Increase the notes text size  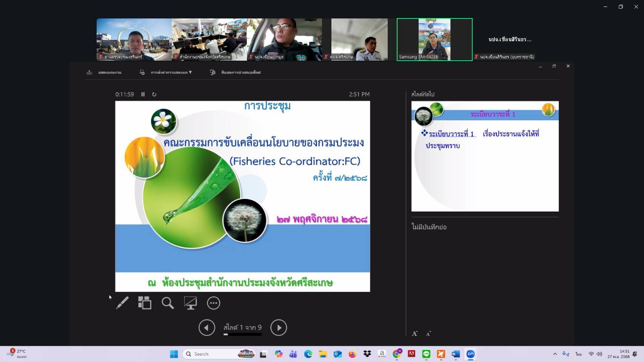(414, 334)
